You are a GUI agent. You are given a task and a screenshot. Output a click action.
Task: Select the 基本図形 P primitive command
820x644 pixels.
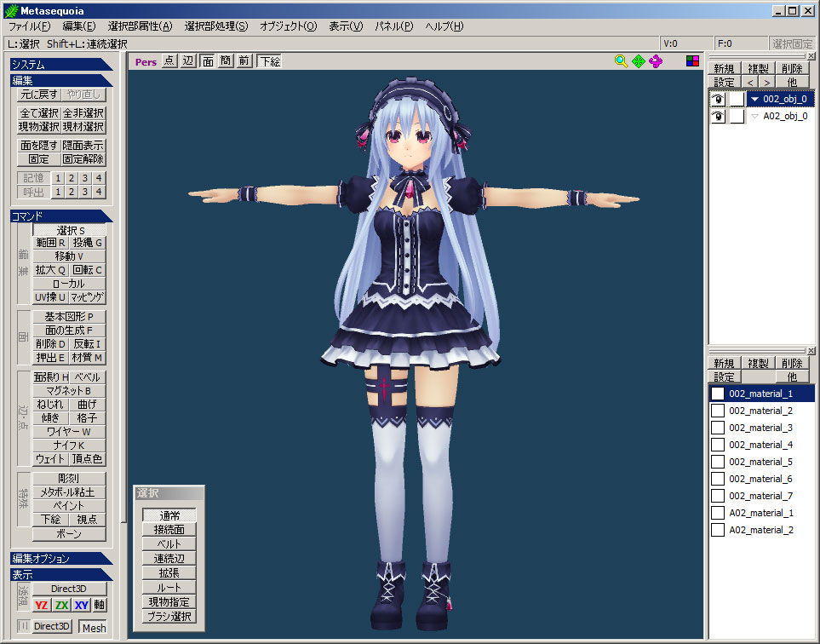69,317
